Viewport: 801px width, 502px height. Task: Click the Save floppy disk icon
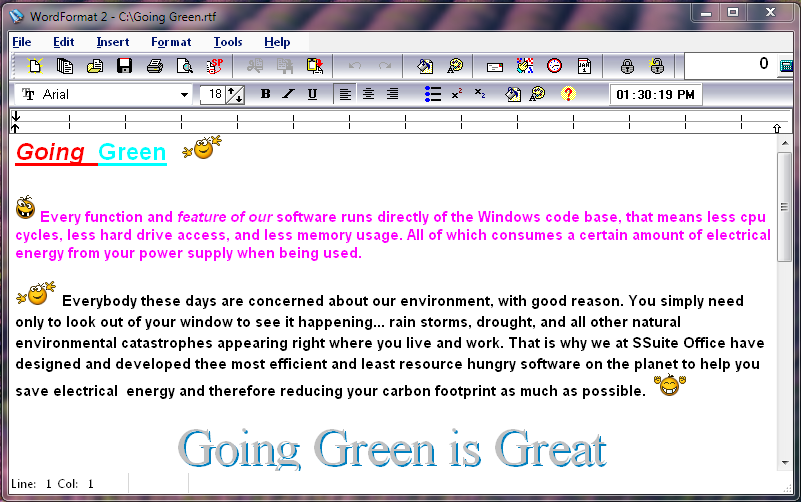coord(124,67)
